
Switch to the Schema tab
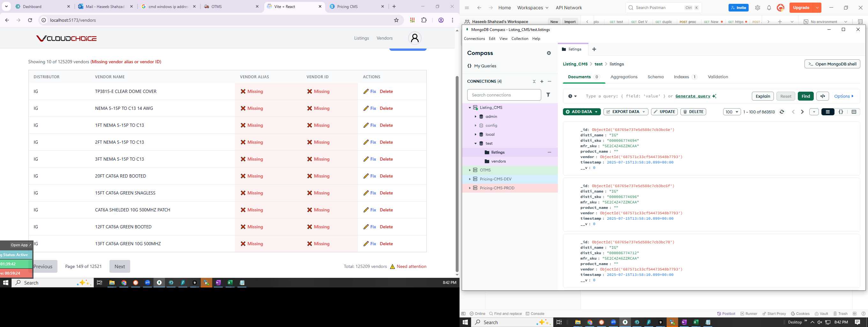click(x=655, y=77)
